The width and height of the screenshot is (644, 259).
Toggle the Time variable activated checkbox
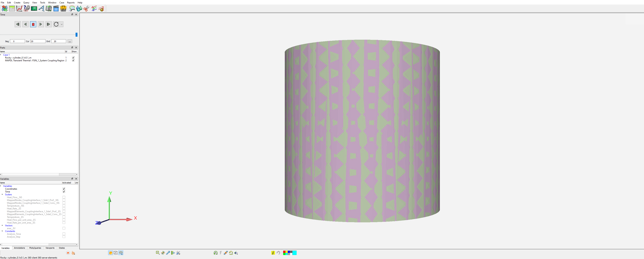[64, 192]
